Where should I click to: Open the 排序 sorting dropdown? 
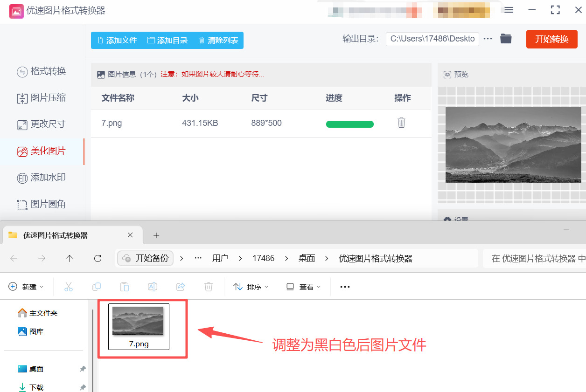(251, 287)
